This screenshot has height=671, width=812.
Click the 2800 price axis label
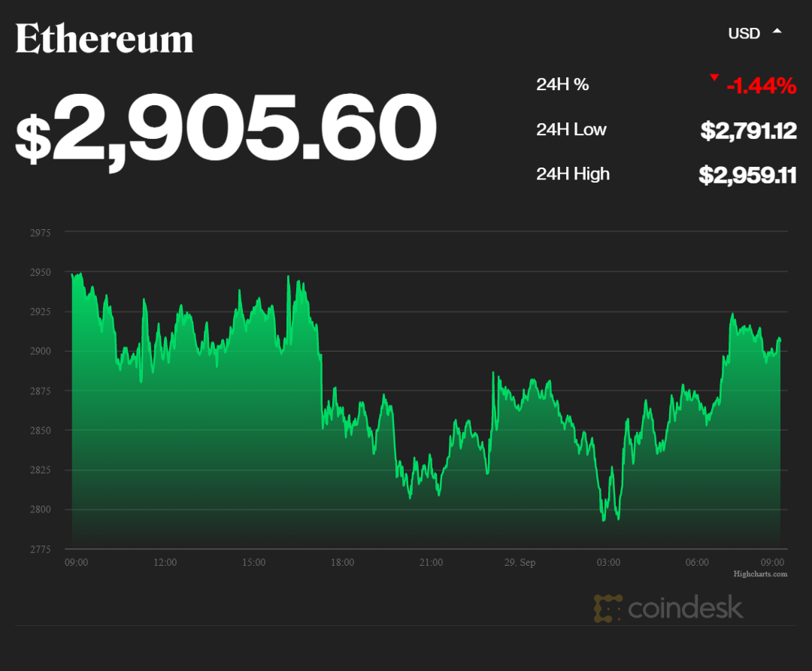click(x=41, y=509)
